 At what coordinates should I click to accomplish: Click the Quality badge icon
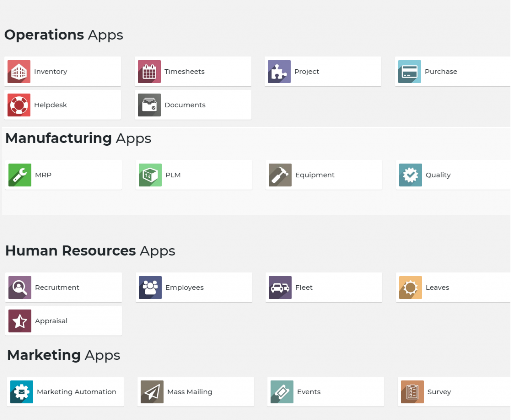[411, 175]
